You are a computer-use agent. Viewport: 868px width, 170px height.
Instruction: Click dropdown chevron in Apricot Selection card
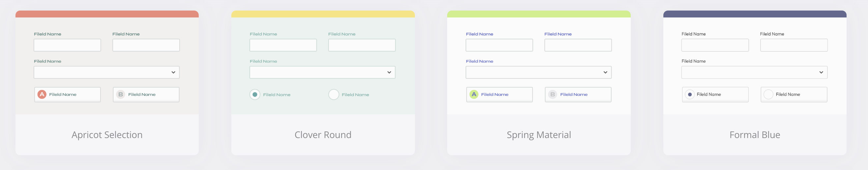(173, 72)
